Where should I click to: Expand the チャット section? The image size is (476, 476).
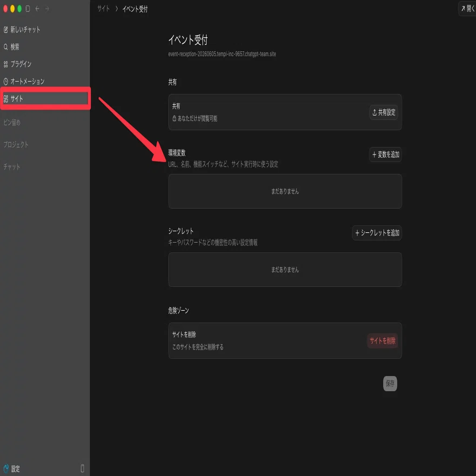click(12, 166)
